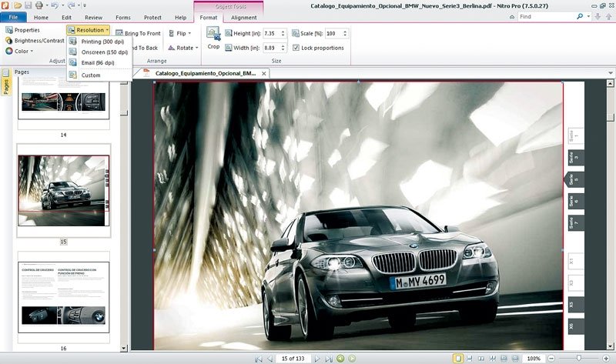Go to previous page
Screen dimensions: 616x364
[x=269, y=359]
